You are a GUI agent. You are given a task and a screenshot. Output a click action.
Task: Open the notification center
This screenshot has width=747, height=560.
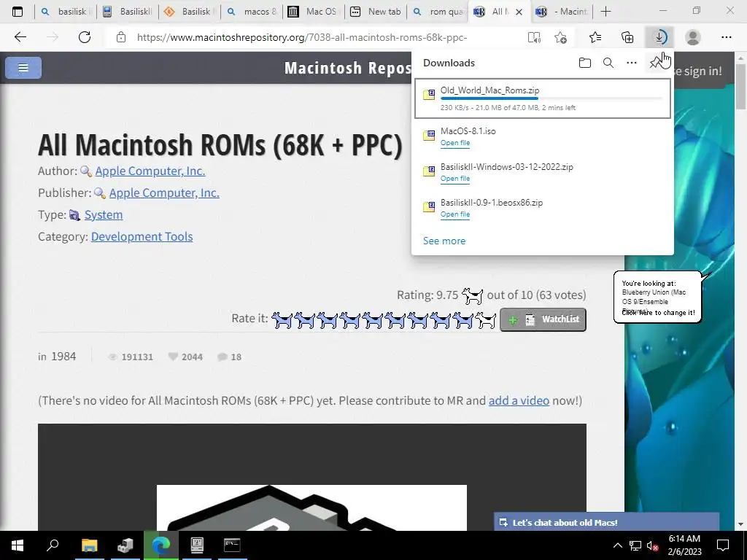coord(723,545)
